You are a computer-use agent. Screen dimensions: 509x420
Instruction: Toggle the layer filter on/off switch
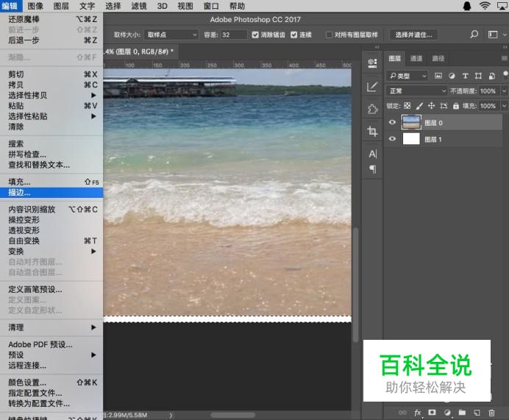(x=505, y=74)
